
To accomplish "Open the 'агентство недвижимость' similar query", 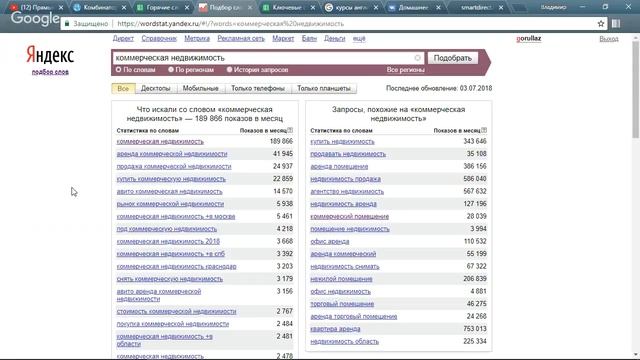I will tap(347, 191).
